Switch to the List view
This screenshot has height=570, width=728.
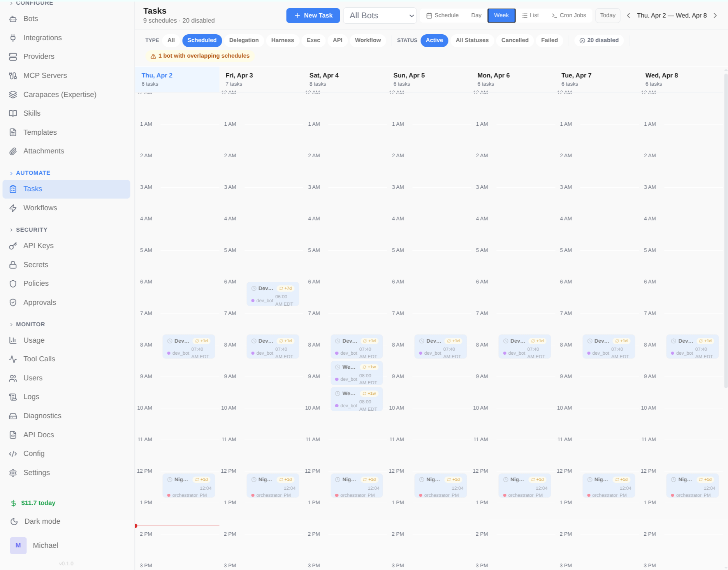click(x=530, y=15)
